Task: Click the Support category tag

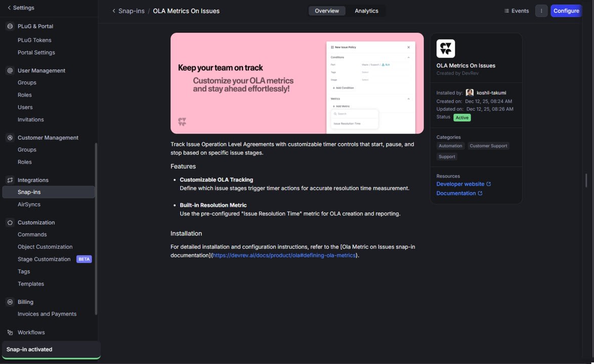Action: 447,157
